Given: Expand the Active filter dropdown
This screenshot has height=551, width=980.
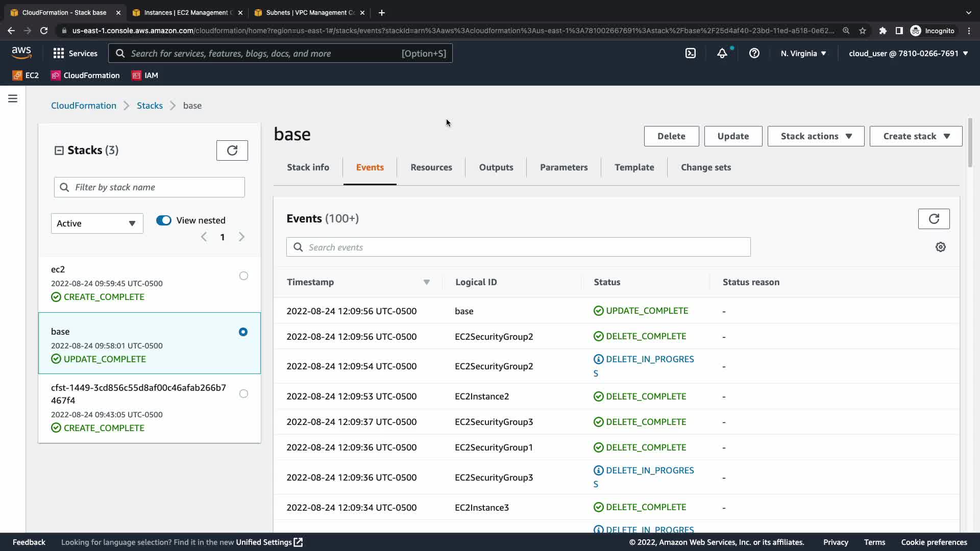Looking at the screenshot, I should (96, 223).
